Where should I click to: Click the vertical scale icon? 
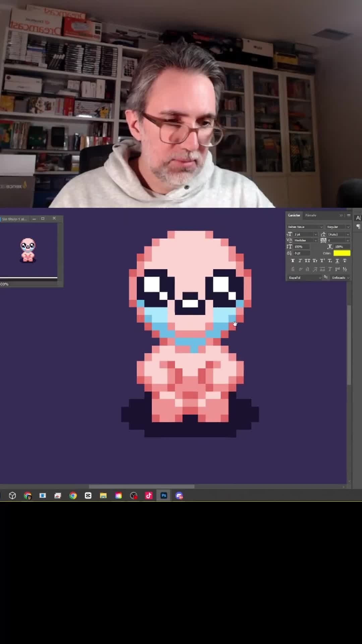pyautogui.click(x=289, y=247)
